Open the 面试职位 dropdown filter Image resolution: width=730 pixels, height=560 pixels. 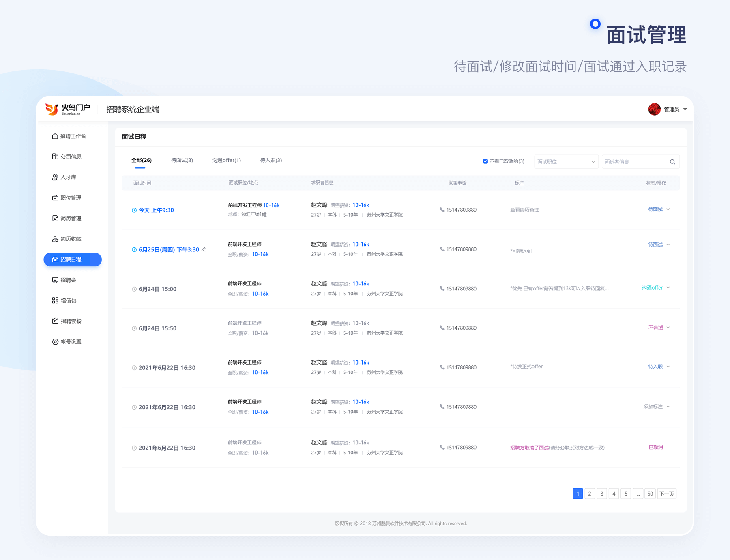(x=566, y=162)
